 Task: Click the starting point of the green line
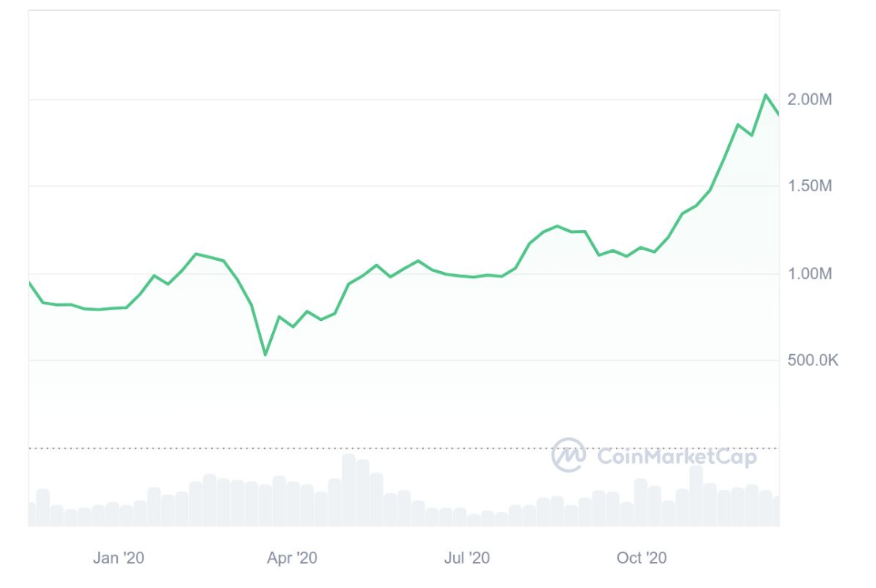click(29, 283)
